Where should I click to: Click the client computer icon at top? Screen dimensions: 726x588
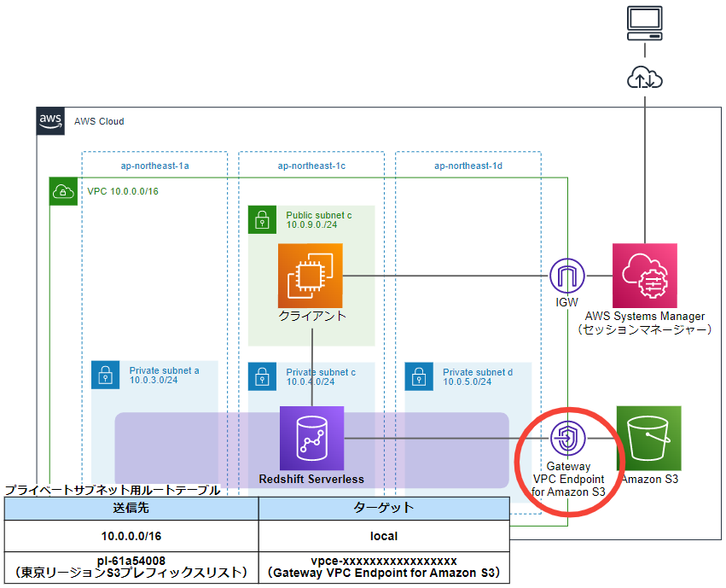pos(644,23)
